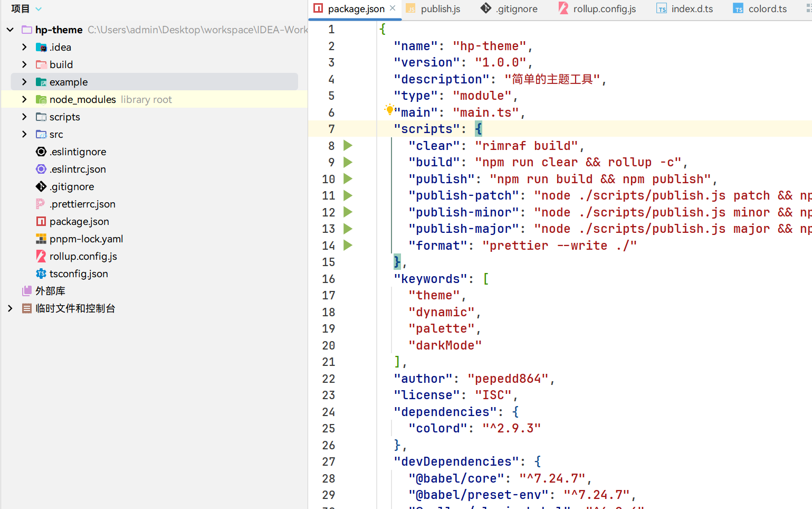The width and height of the screenshot is (812, 509).
Task: Click the src folder icon
Action: 41,134
